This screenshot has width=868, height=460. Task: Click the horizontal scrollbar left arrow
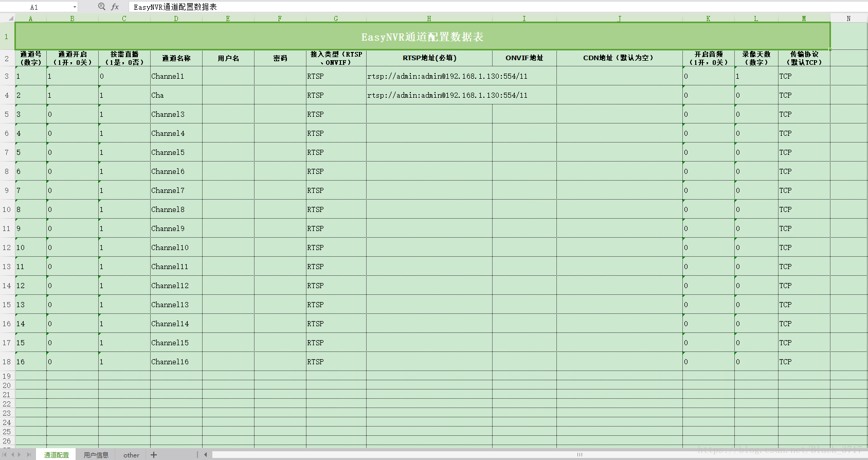point(206,455)
